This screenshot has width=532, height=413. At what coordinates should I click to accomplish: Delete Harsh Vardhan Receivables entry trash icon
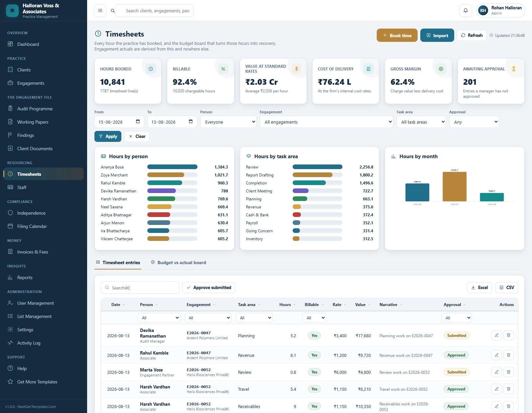point(508,406)
